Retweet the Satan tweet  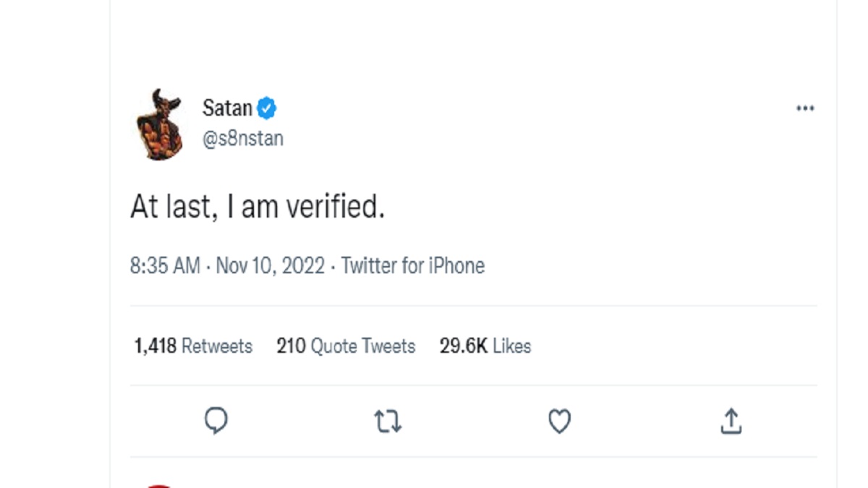388,421
